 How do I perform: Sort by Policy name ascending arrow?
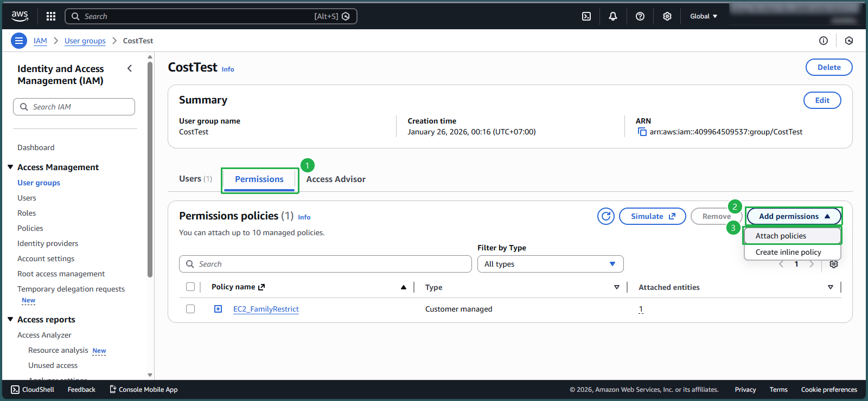tap(404, 287)
